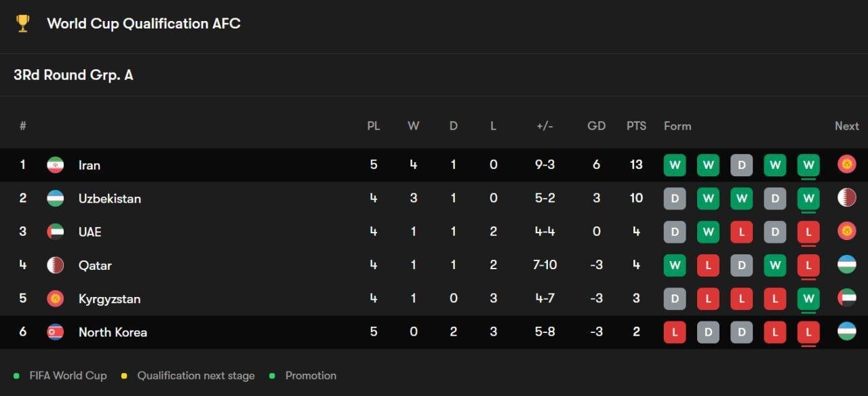Sort table by PTS column header
Image resolution: width=868 pixels, height=396 pixels.
[636, 126]
